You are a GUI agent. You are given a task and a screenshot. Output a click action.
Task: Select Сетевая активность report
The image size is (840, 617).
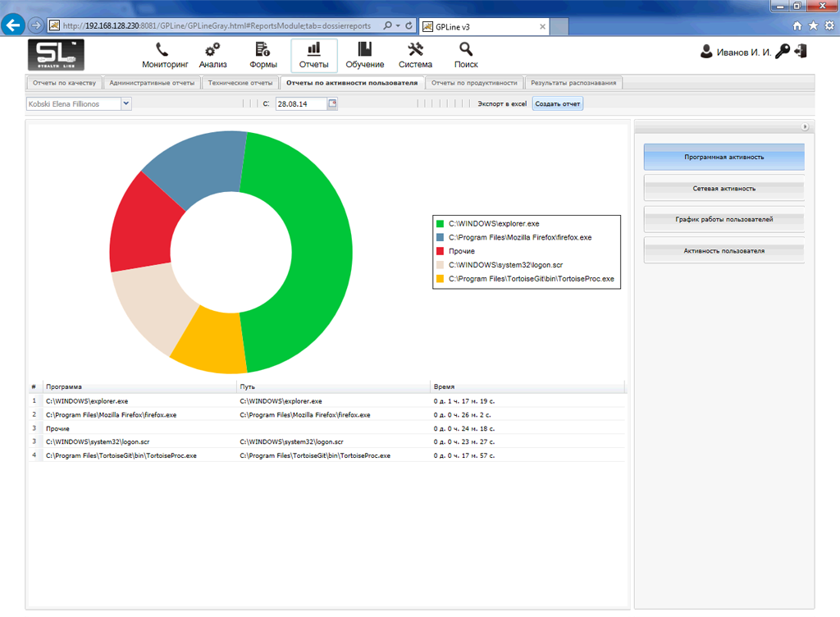coord(724,189)
